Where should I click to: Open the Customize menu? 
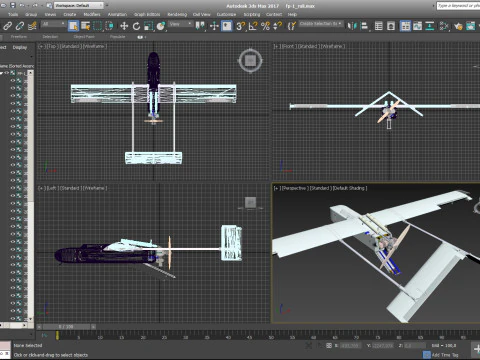226,14
